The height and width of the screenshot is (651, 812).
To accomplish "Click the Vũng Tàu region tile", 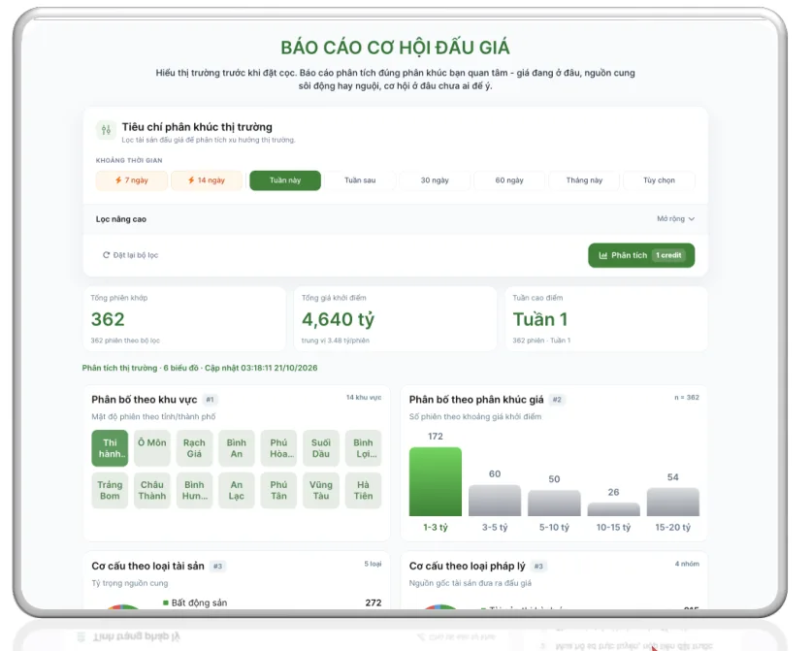I will pos(321,490).
